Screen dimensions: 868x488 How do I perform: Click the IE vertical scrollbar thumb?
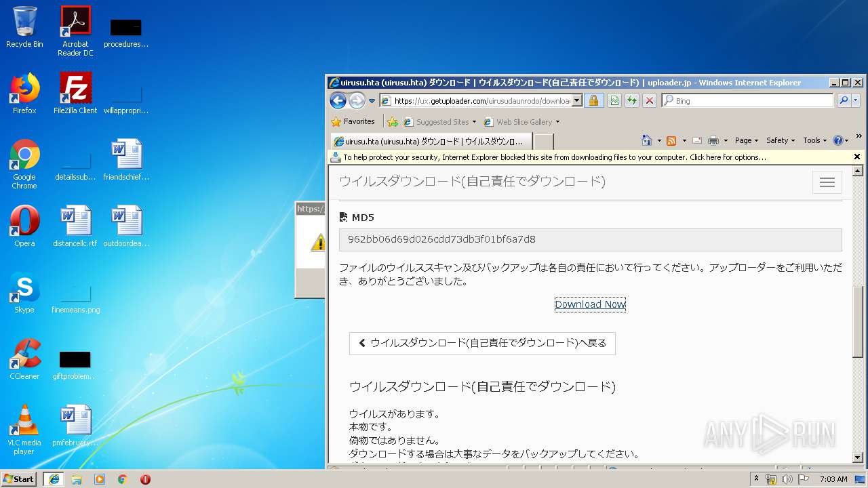(858, 321)
